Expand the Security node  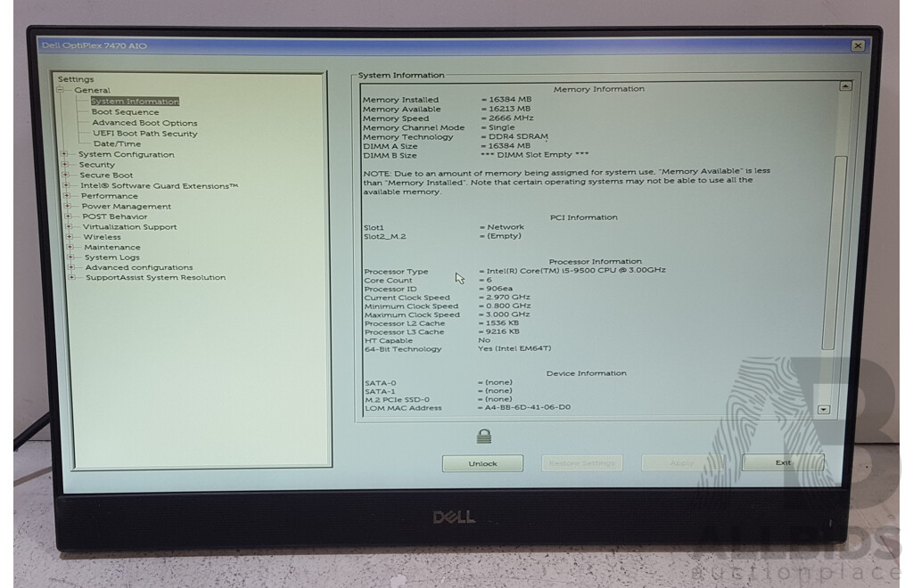click(x=64, y=165)
